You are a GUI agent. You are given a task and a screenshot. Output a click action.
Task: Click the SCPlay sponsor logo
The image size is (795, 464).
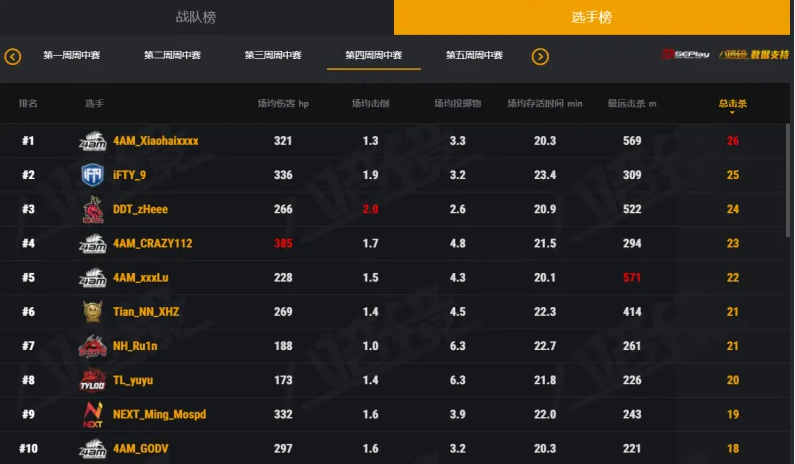(x=686, y=54)
